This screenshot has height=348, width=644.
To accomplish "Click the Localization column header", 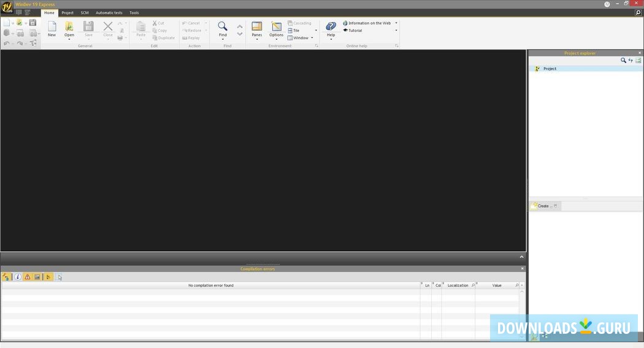I will [x=459, y=286].
